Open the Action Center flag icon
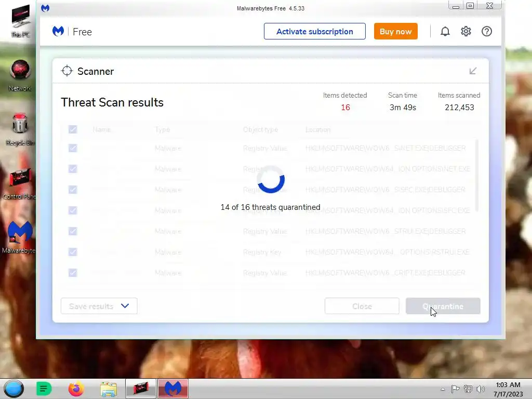This screenshot has width=532, height=399. point(455,389)
